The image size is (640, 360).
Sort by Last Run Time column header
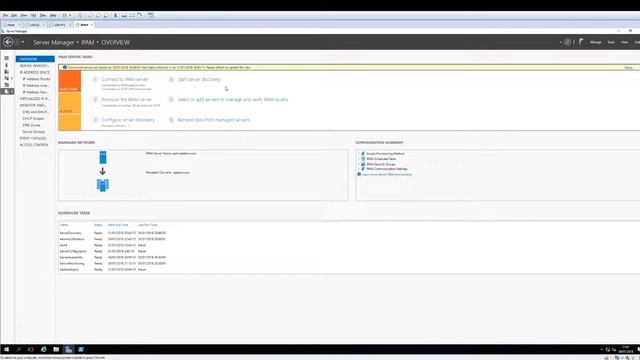[147, 225]
